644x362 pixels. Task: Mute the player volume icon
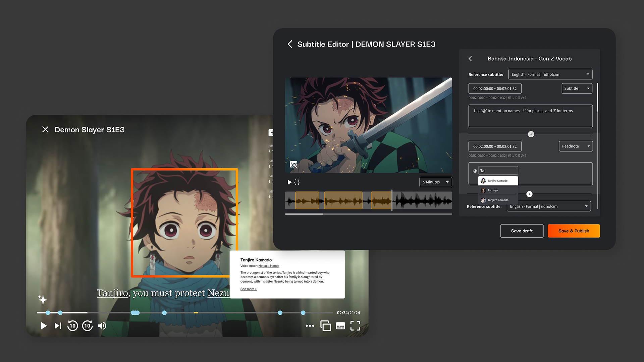coord(102,326)
